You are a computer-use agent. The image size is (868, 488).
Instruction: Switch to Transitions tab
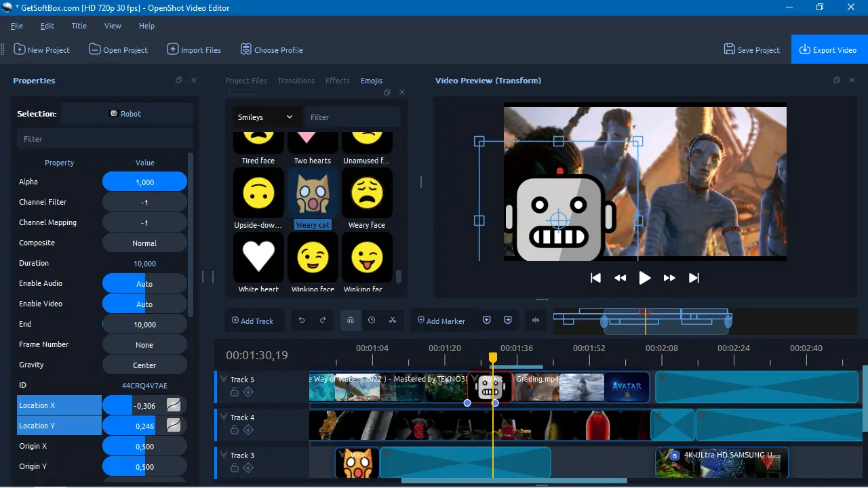(296, 81)
